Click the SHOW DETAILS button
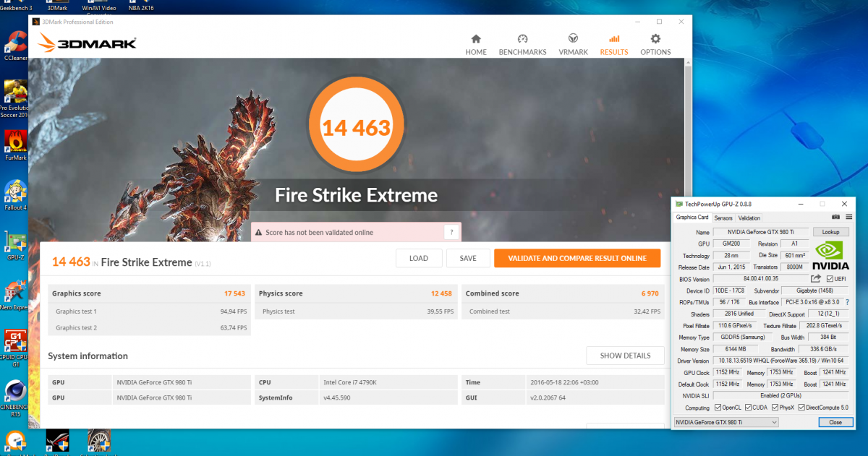 coord(626,356)
